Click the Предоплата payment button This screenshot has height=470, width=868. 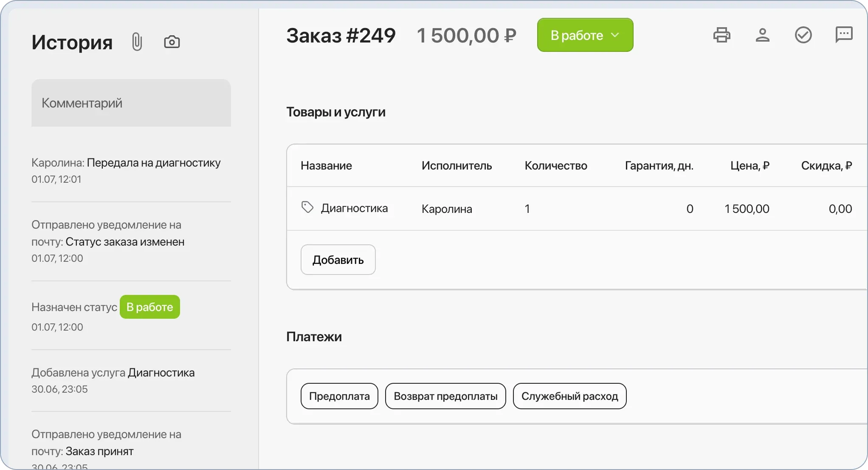coord(339,396)
